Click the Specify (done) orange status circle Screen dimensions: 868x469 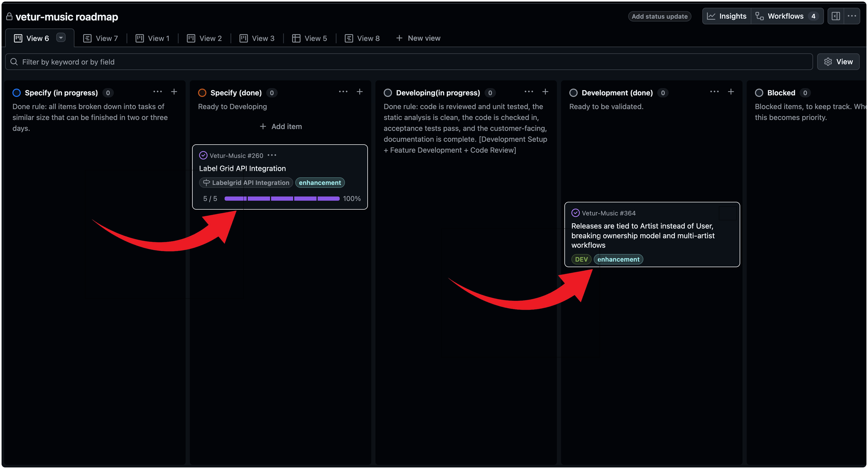click(x=202, y=93)
